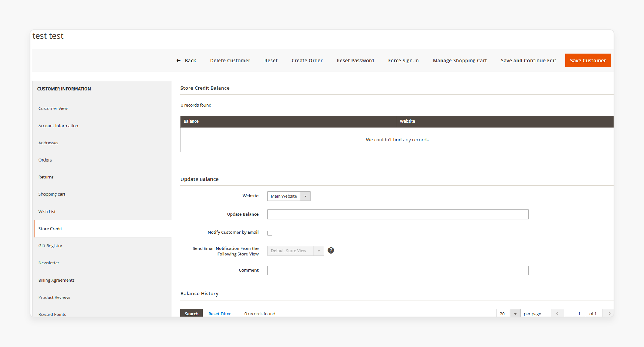Click the Website column header
Viewport: 644px width, 347px height.
(505, 121)
